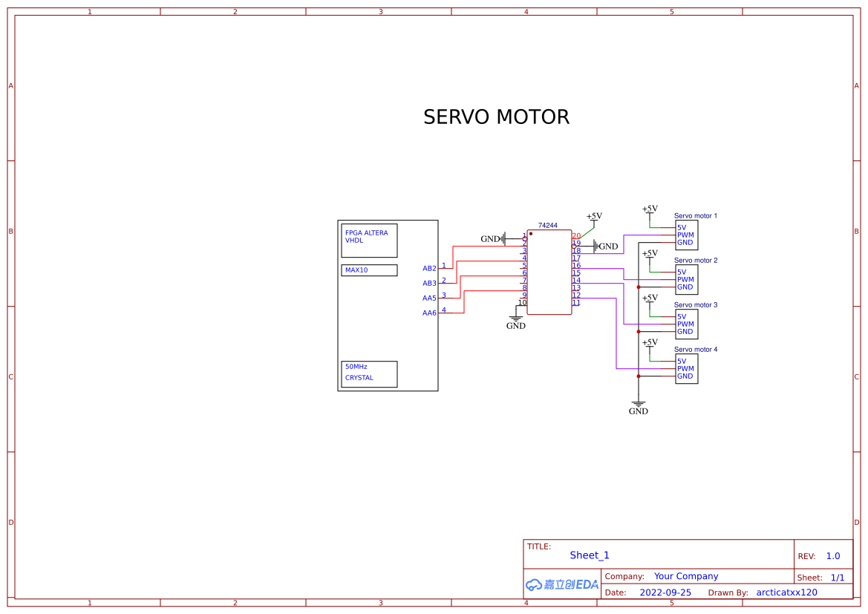
Task: Select the AB2 pin label on FPGA
Action: click(x=429, y=268)
